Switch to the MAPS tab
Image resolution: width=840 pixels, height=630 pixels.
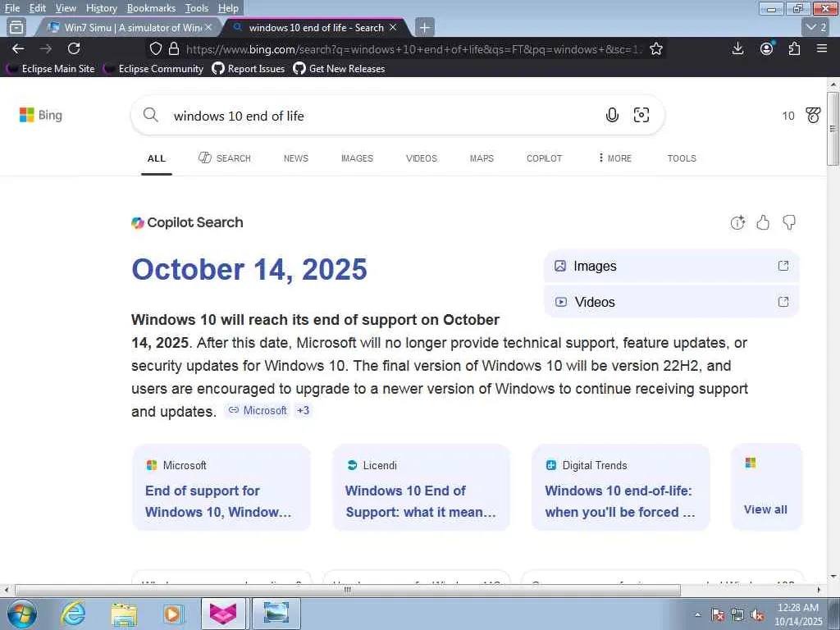tap(482, 158)
